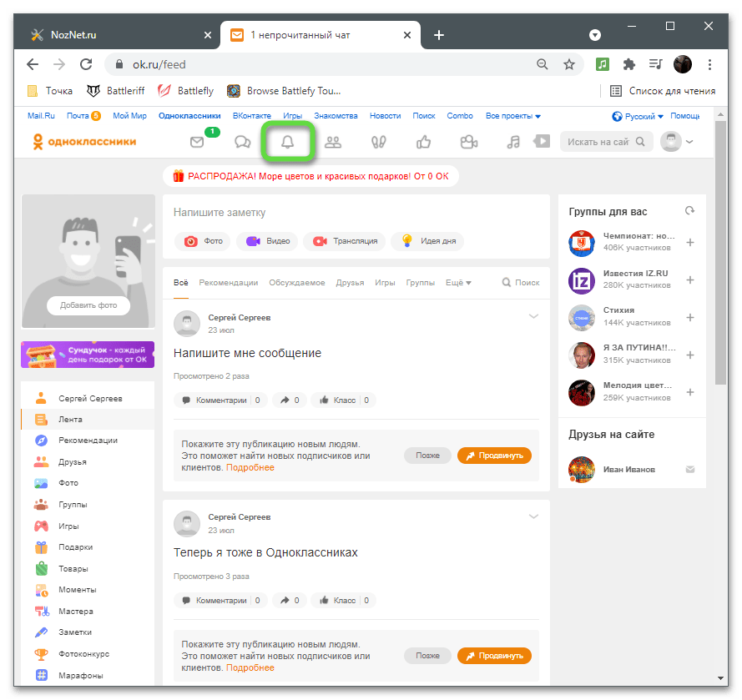Expand the 'Ещё' feed filter dropdown

click(x=458, y=282)
